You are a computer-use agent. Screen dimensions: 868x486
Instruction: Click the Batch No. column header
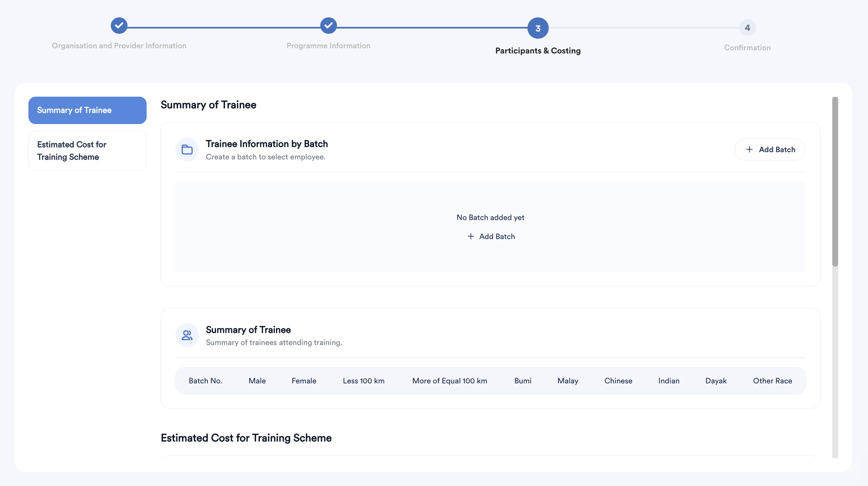(x=205, y=381)
